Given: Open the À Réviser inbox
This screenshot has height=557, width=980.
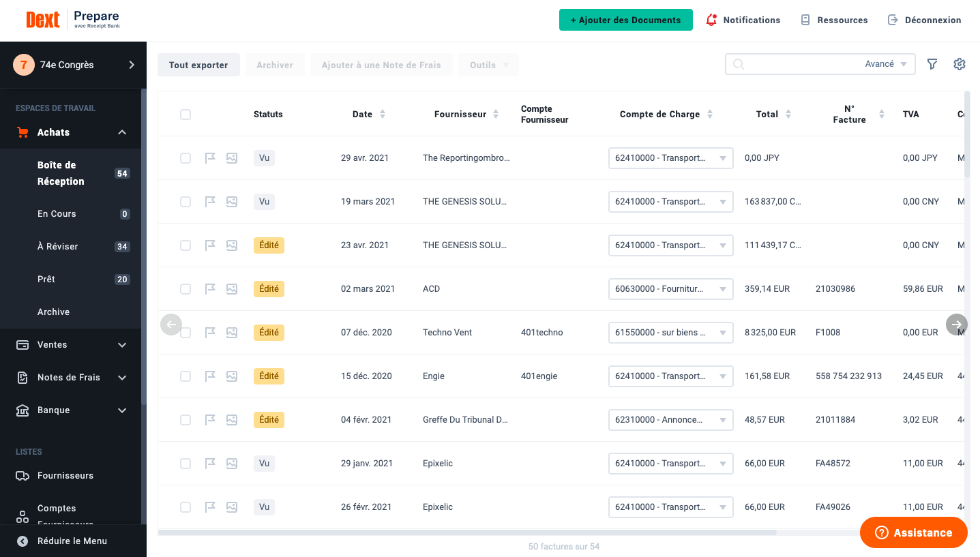Looking at the screenshot, I should (x=57, y=246).
